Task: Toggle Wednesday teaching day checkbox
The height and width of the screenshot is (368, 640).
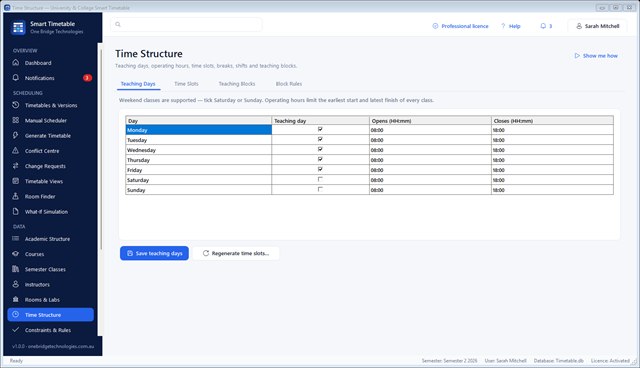Action: coord(320,149)
